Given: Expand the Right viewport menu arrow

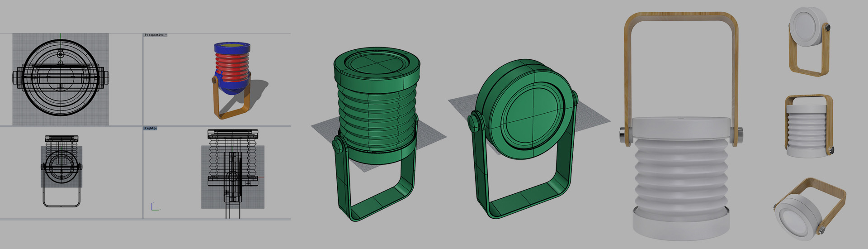Looking at the screenshot, I should 156,129.
